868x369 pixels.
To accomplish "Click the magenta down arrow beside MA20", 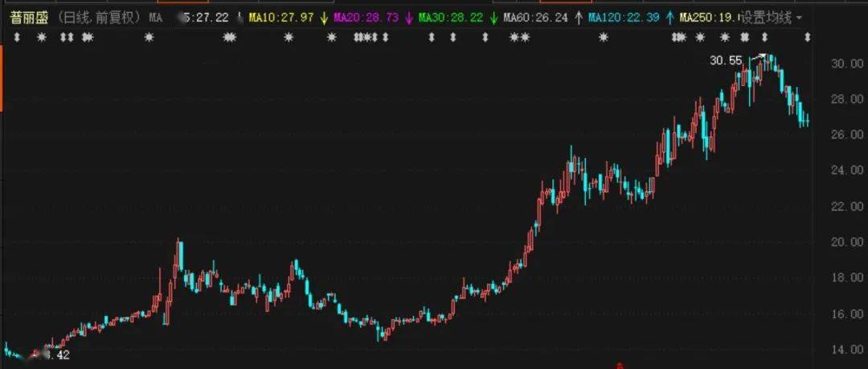I will 409,18.
